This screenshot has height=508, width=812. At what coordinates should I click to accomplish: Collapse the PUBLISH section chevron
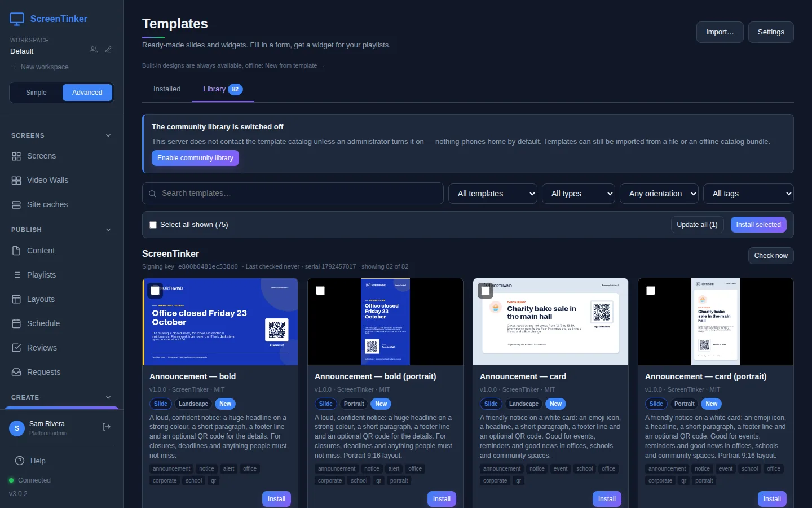[108, 230]
